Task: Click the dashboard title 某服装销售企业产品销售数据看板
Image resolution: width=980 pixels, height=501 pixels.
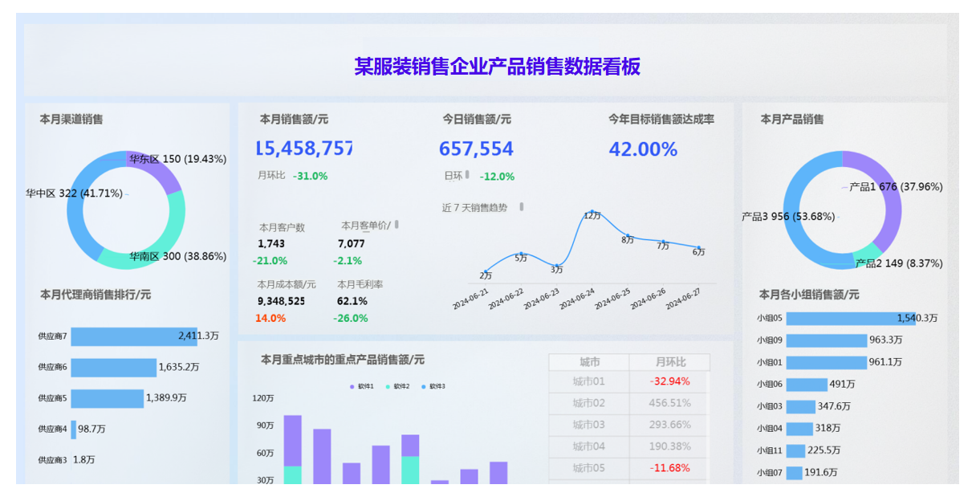Action: [x=497, y=66]
